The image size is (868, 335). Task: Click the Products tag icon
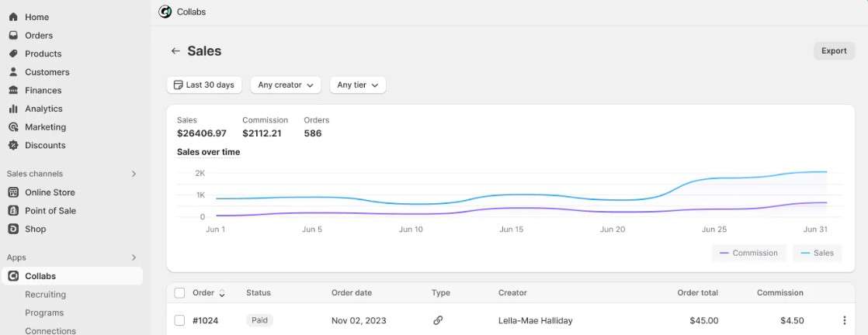pyautogui.click(x=13, y=54)
